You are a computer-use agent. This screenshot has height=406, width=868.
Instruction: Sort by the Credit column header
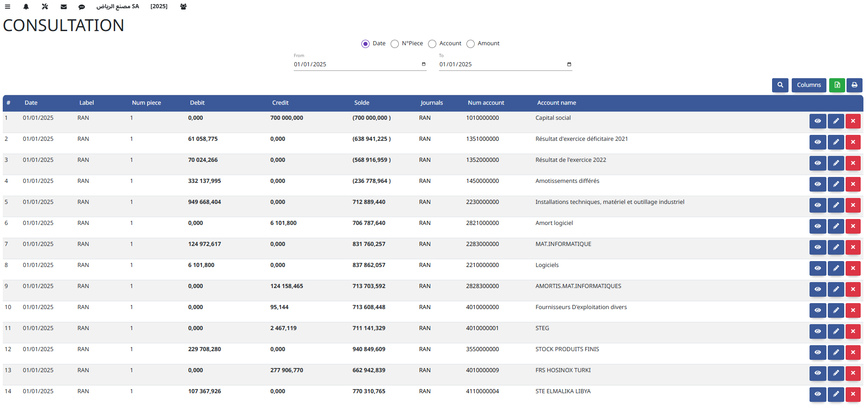[x=280, y=103]
